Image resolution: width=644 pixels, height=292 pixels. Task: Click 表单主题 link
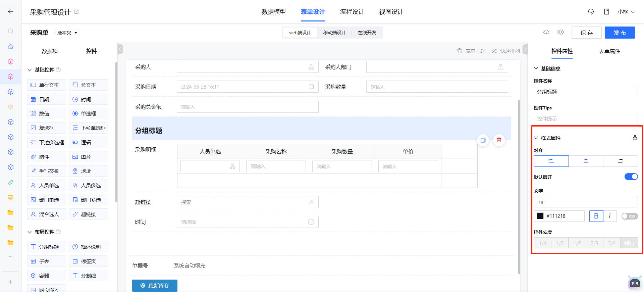[x=471, y=51]
